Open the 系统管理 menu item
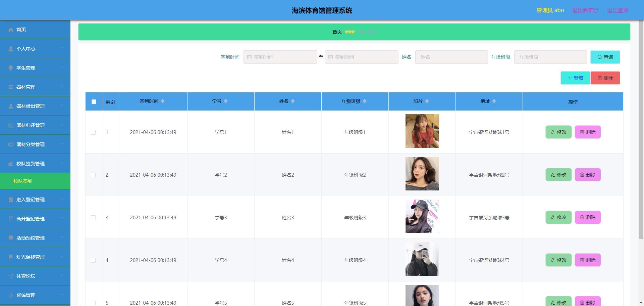 click(35, 295)
